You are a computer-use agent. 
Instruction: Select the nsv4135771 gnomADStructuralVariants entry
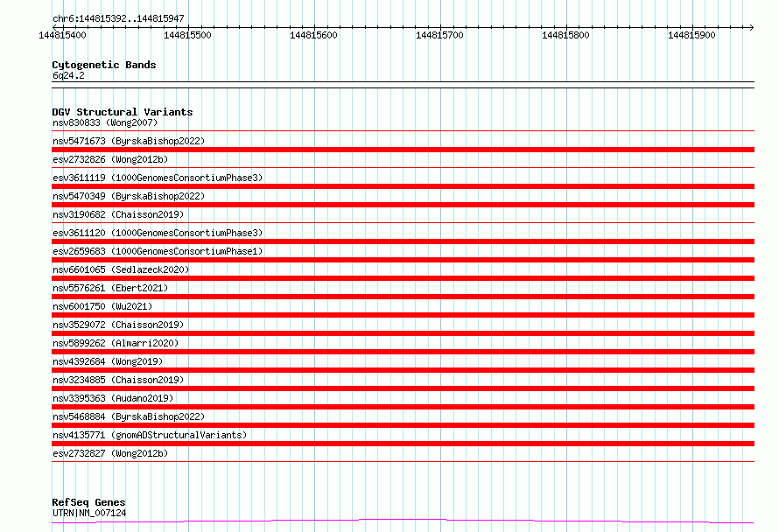[403, 444]
